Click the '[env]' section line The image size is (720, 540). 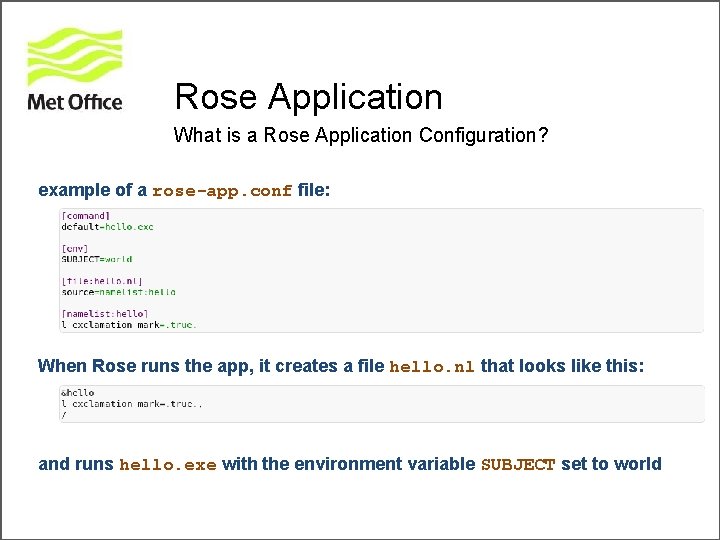[x=74, y=248]
